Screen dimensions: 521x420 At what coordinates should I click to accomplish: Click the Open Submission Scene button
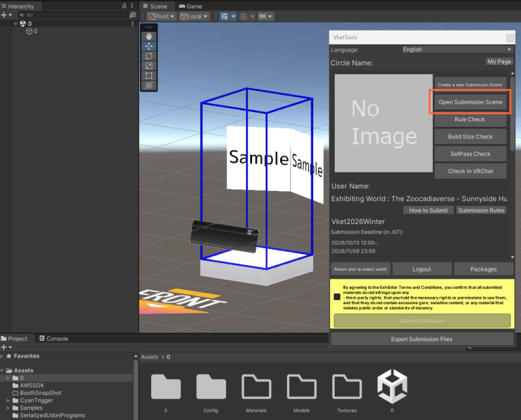click(470, 102)
